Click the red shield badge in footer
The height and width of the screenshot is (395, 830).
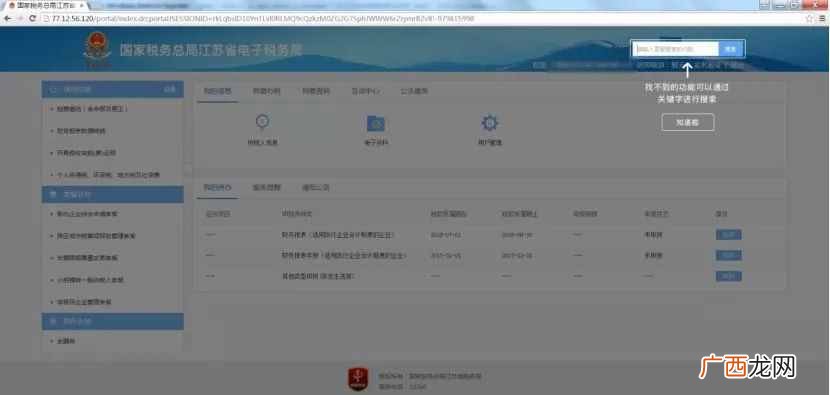click(x=358, y=379)
